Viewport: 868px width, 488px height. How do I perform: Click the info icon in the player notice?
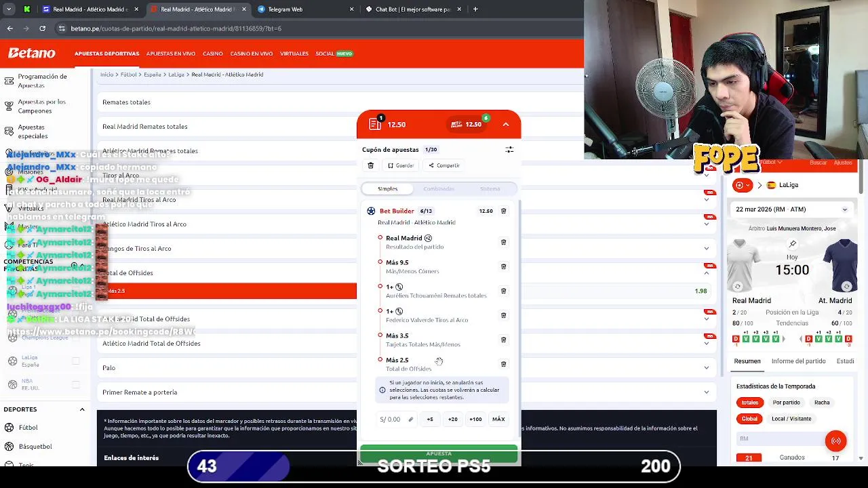pyautogui.click(x=382, y=390)
